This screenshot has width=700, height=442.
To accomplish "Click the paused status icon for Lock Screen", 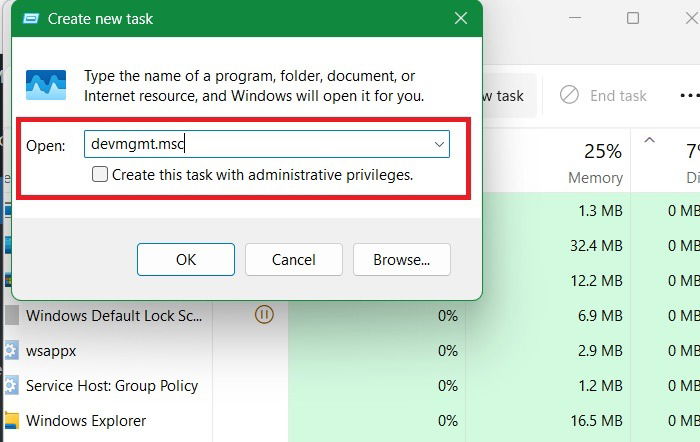I will [264, 315].
